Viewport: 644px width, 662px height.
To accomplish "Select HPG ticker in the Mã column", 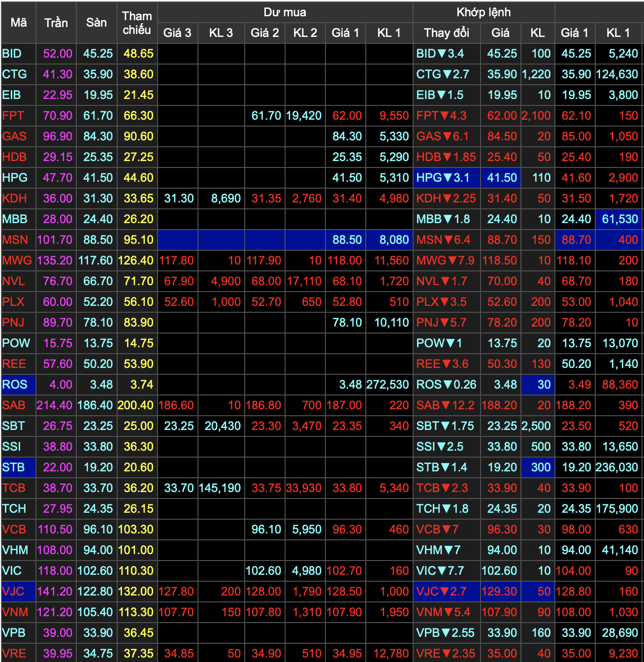I will 19,178.
